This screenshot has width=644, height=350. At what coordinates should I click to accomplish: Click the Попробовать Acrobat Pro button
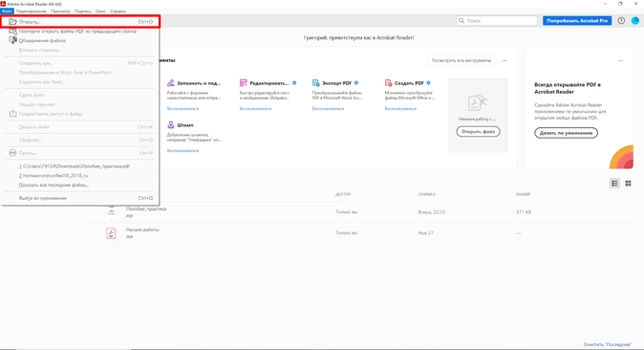point(577,21)
